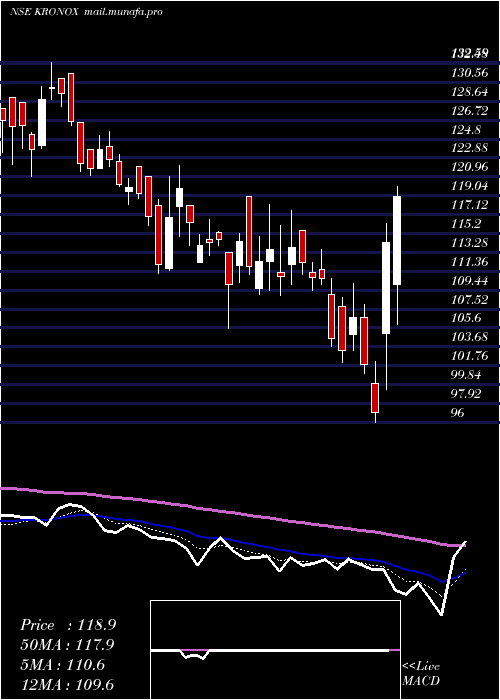
Task: Click the 105.6 price axis label
Action: pyautogui.click(x=467, y=319)
